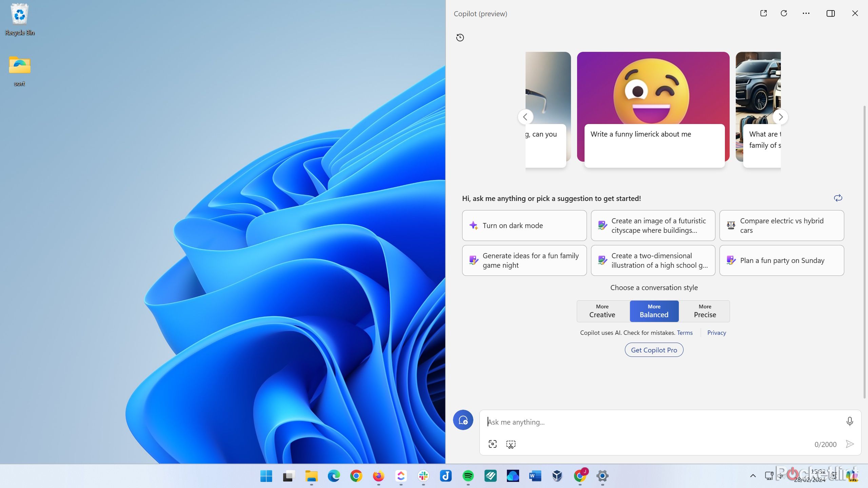
Task: Open File Explorer from taskbar
Action: 311,476
